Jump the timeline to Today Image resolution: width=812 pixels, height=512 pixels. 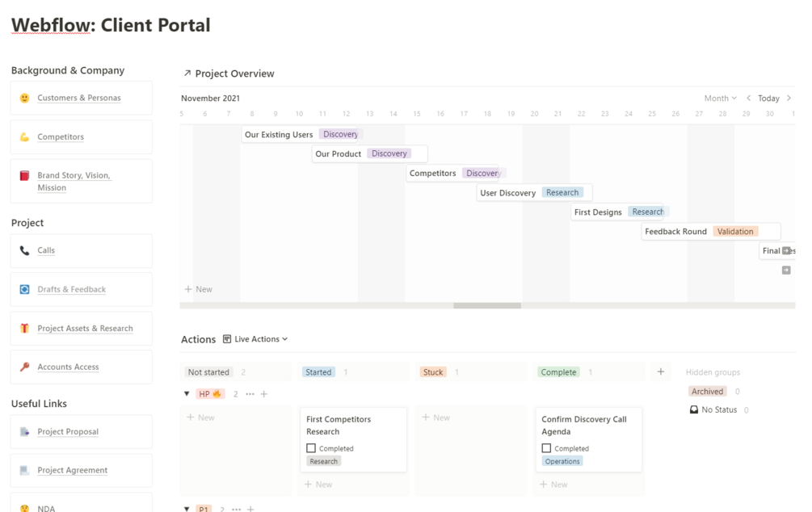[x=768, y=98]
